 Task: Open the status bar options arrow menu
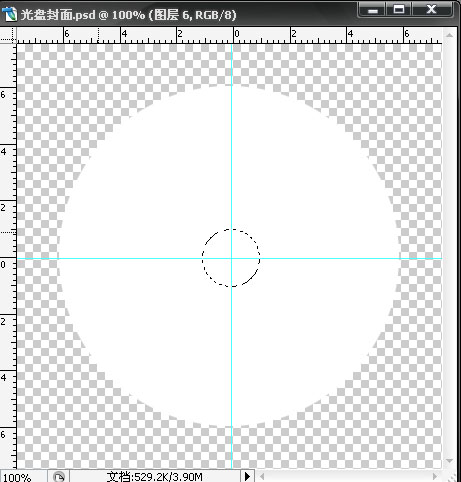[247, 476]
